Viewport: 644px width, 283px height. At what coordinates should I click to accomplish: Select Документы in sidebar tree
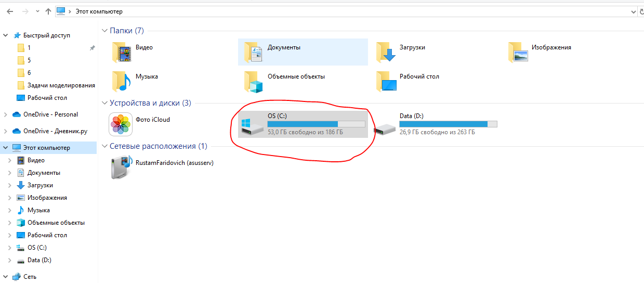pyautogui.click(x=44, y=173)
